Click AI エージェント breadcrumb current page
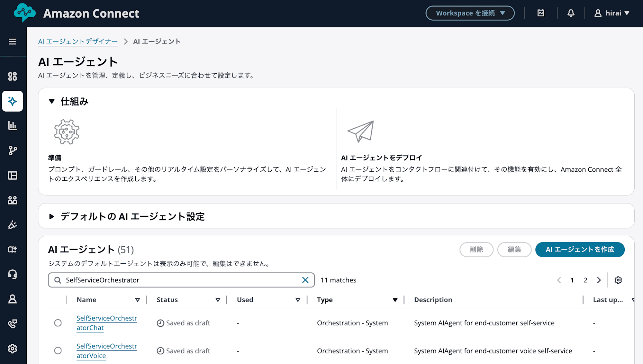The height and width of the screenshot is (364, 643). (157, 41)
